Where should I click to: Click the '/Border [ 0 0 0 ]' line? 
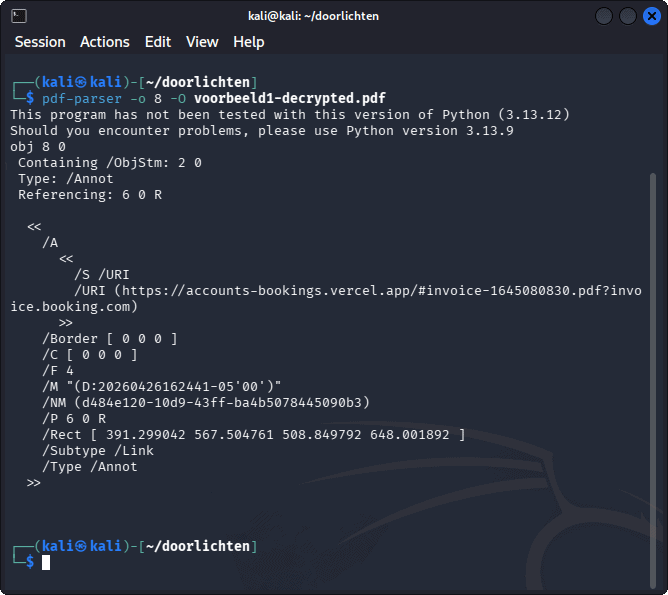109,339
